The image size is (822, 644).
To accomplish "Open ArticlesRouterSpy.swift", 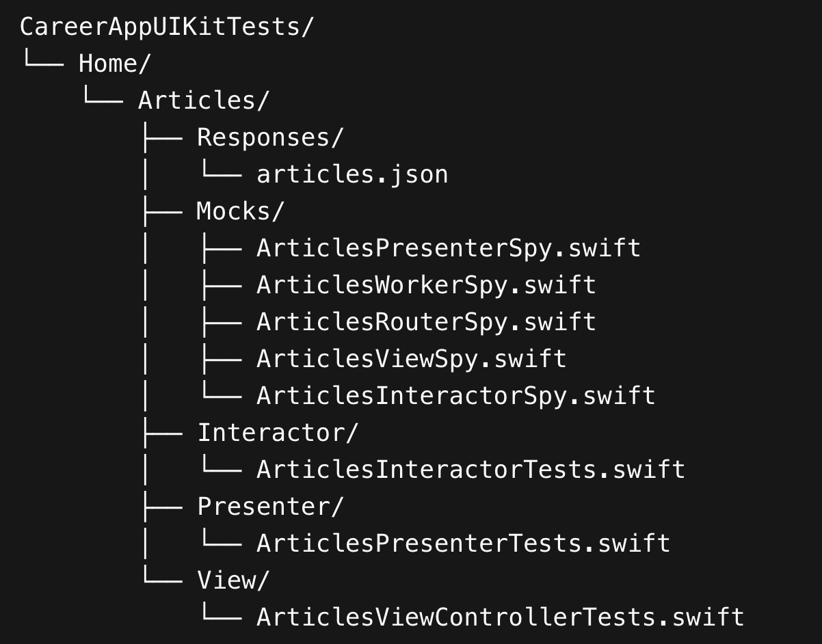I will (426, 322).
